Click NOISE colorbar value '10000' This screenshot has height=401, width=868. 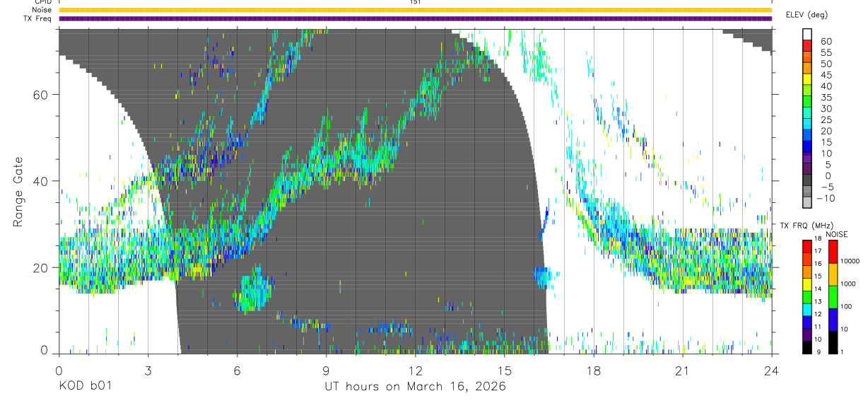tap(850, 261)
